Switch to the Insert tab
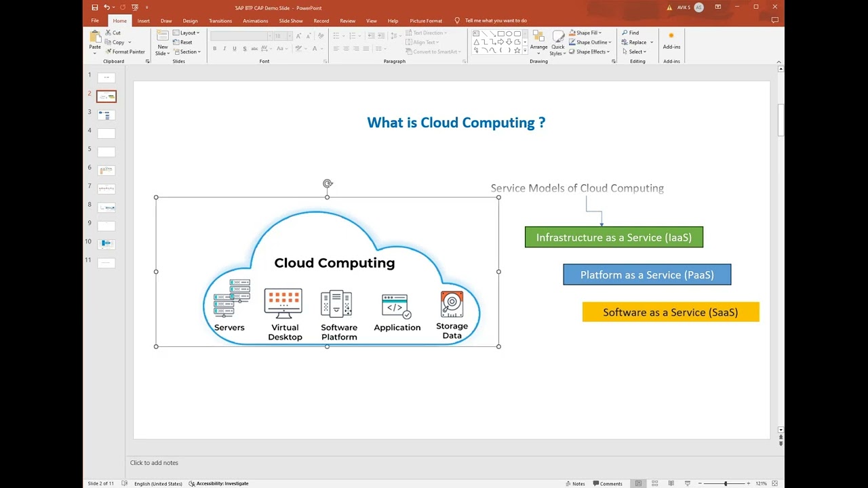Screen dimensions: 868x488 (x=144, y=21)
